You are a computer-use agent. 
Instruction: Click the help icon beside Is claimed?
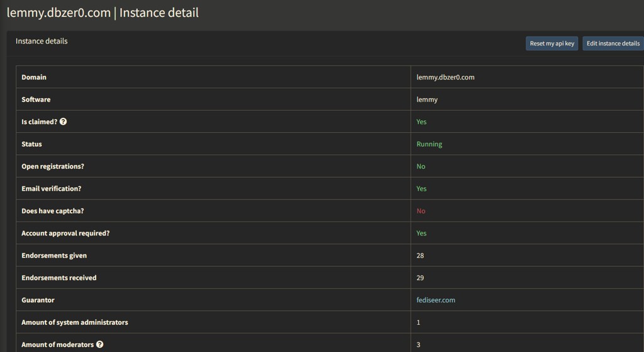(63, 122)
